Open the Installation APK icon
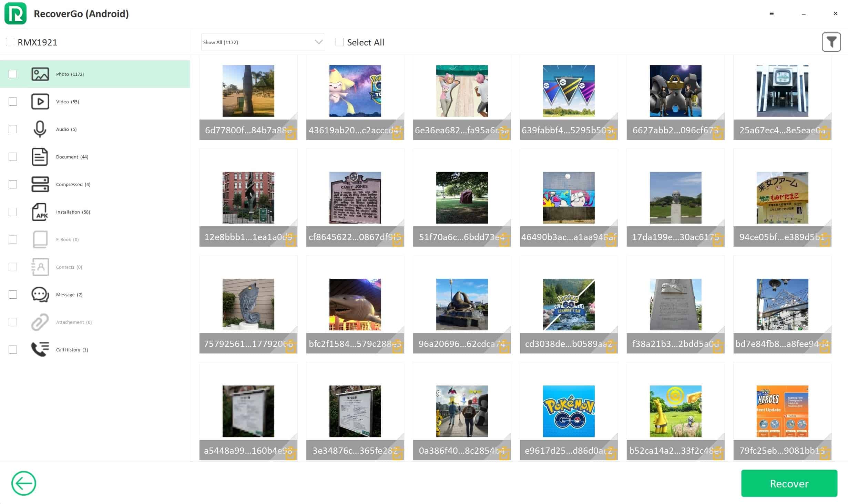This screenshot has height=504, width=848. point(40,212)
